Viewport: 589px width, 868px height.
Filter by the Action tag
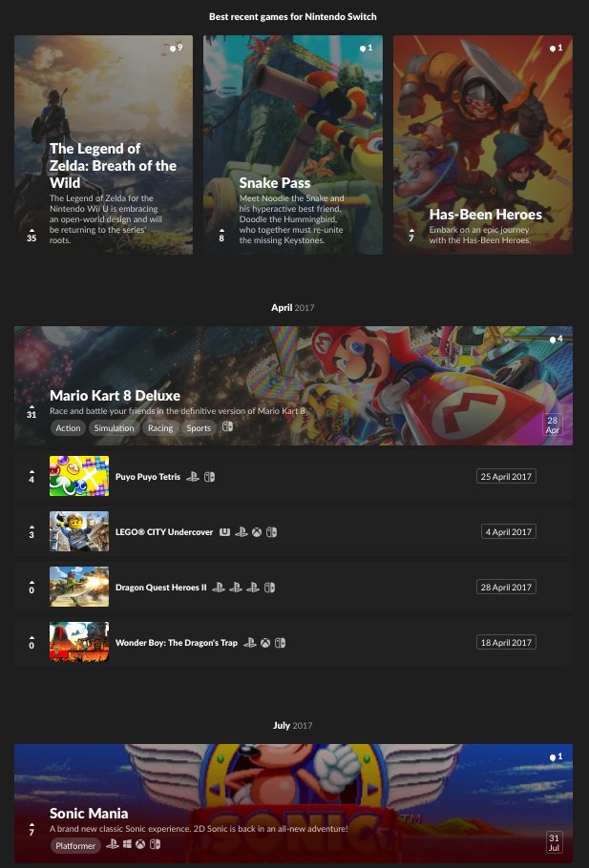pos(68,428)
